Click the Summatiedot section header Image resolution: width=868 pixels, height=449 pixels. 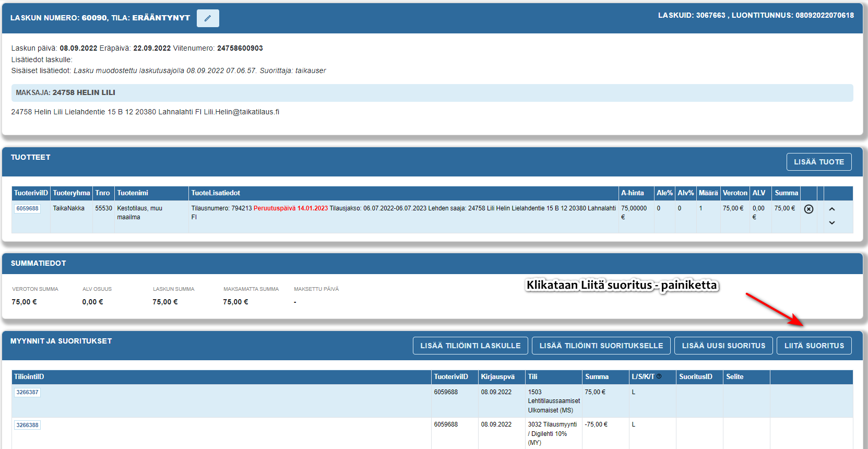coord(38,263)
